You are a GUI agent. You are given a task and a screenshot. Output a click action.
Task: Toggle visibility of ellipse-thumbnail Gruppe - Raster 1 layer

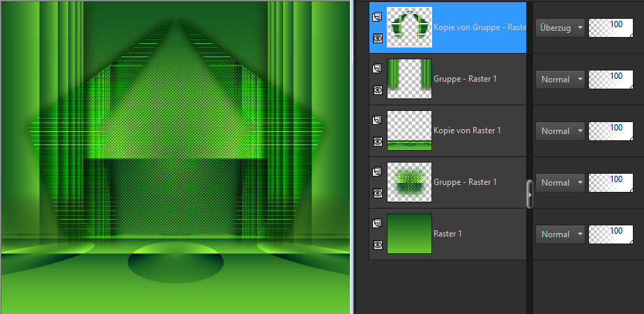pyautogui.click(x=378, y=193)
